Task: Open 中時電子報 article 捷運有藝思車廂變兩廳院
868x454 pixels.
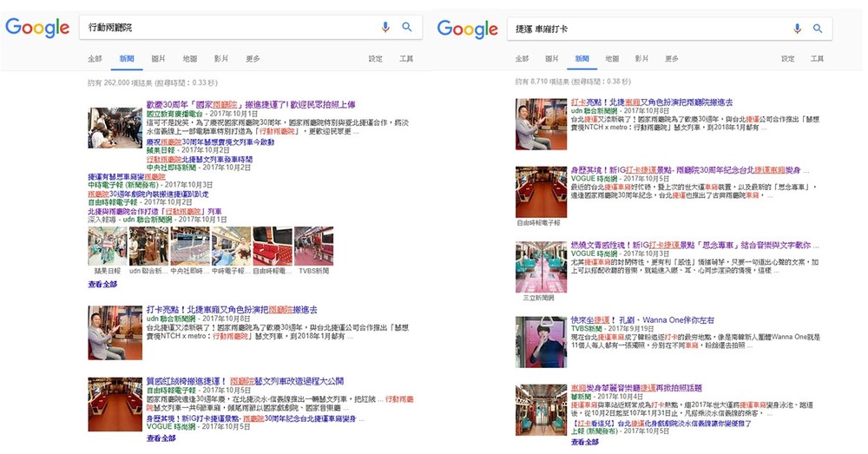Action: [127, 176]
